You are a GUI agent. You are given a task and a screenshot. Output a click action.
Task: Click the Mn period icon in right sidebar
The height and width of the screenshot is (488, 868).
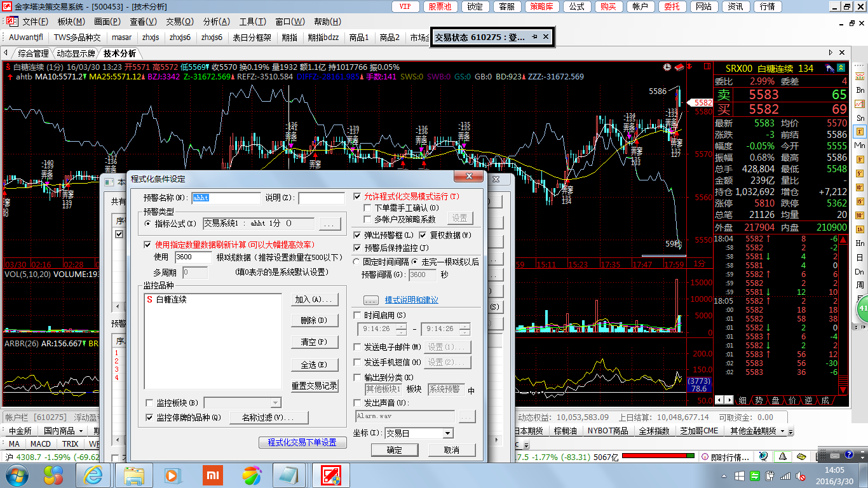click(860, 146)
